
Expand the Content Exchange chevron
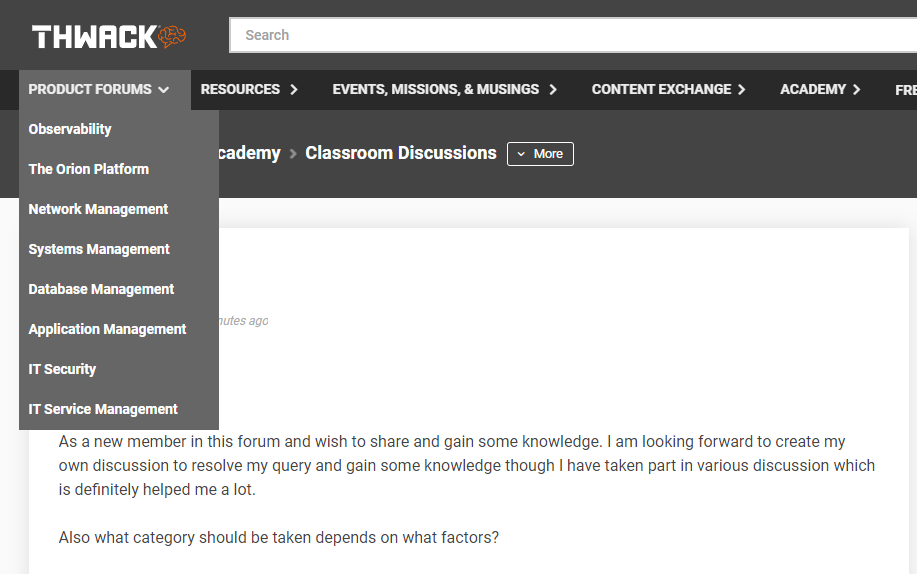coord(742,90)
